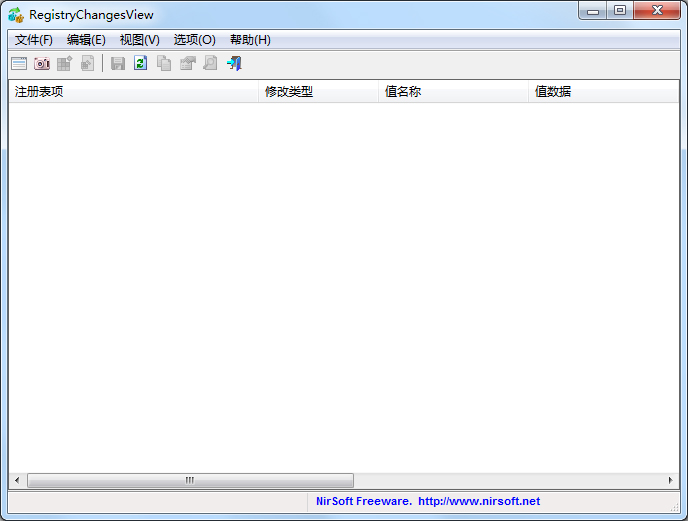The image size is (688, 521).
Task: Sort by the 修改类型 column header
Action: tap(319, 91)
